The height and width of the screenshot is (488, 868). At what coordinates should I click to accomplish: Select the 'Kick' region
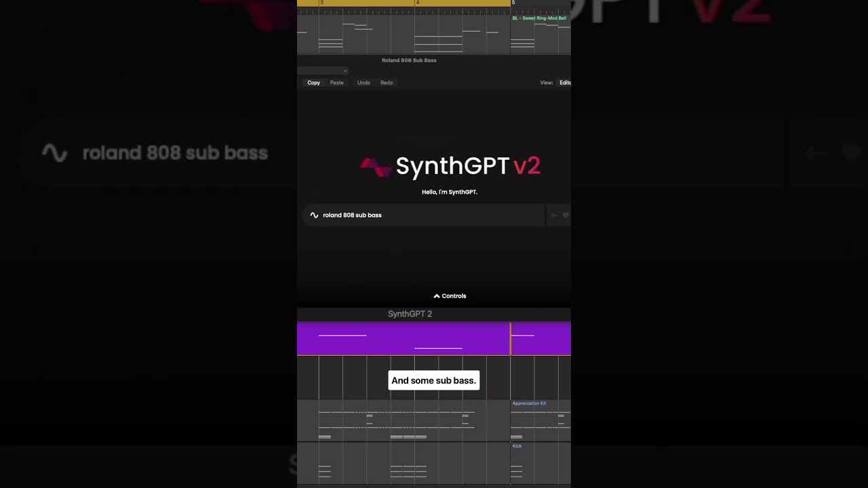541,463
